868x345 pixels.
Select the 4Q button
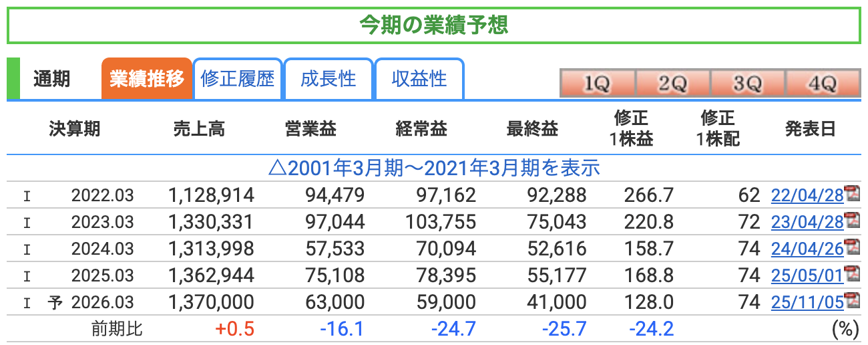coord(822,84)
